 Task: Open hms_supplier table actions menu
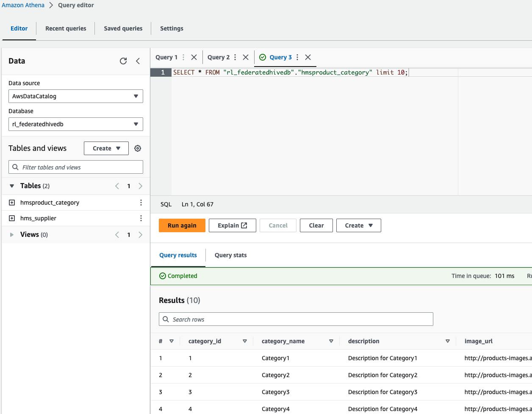coord(141,218)
